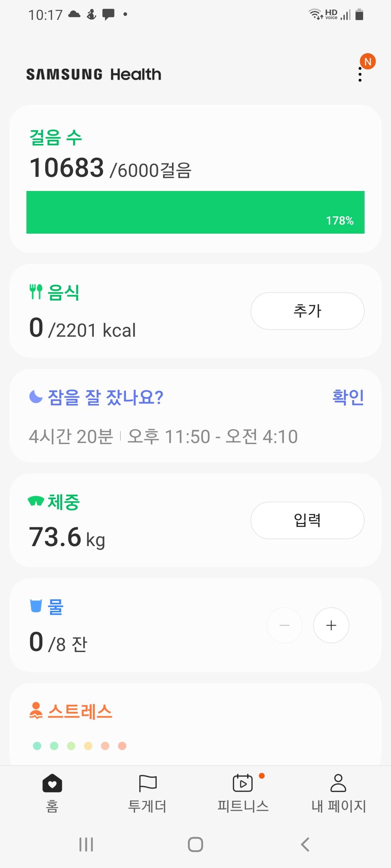Open the three-dot more options menu

pyautogui.click(x=360, y=74)
